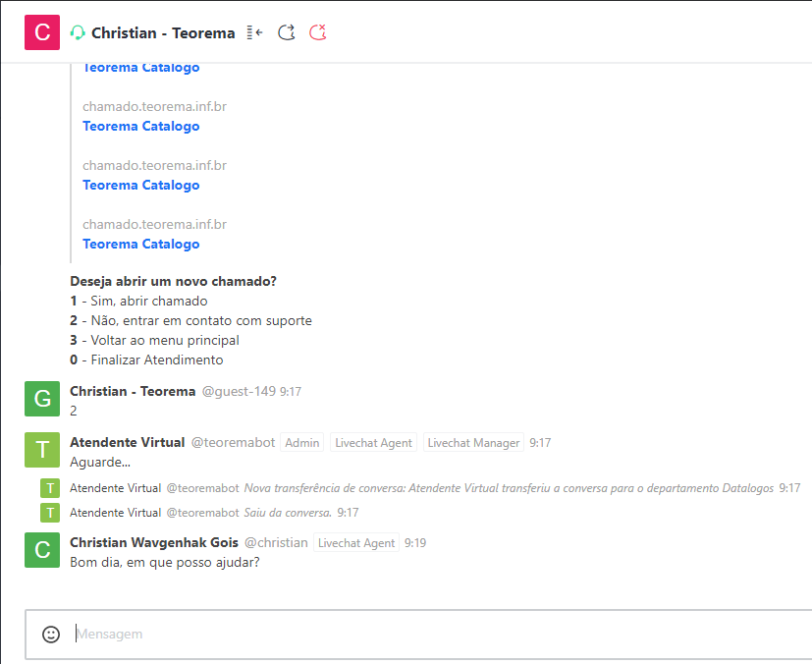Click the green C avatar of Christian Wavgenhak Gois

(42, 550)
